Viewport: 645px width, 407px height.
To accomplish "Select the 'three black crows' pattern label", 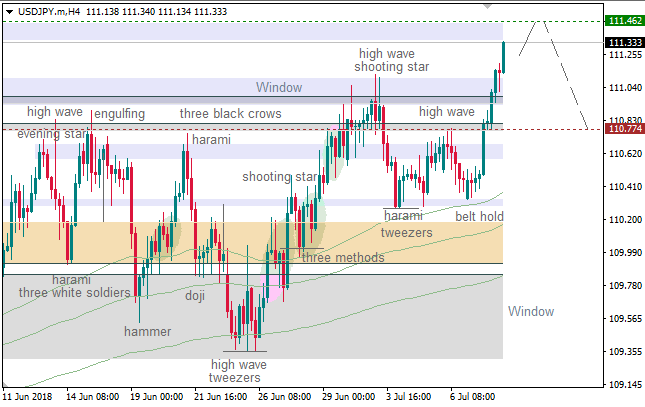I will [x=230, y=114].
